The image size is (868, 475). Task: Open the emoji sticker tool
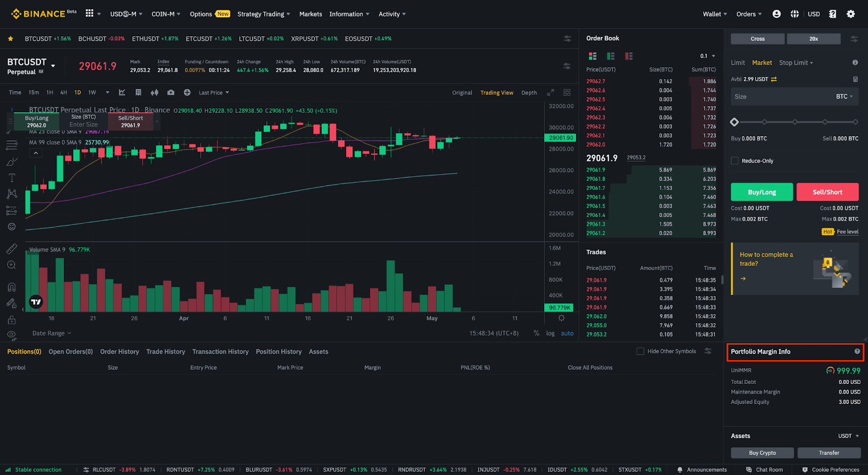11,227
